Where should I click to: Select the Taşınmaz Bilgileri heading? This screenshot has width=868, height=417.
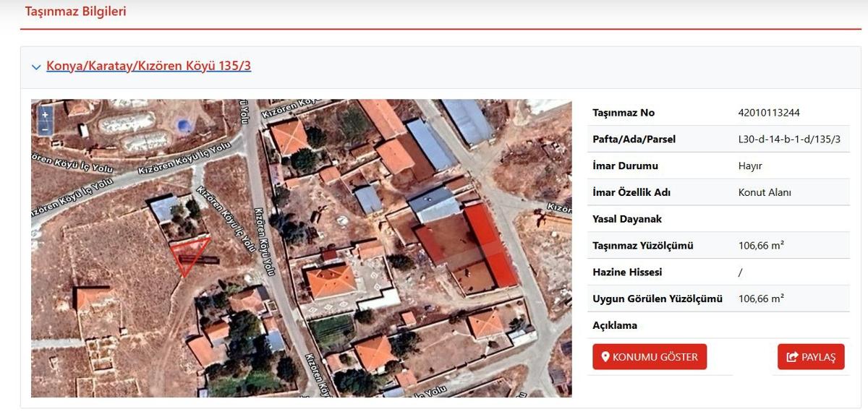point(76,12)
